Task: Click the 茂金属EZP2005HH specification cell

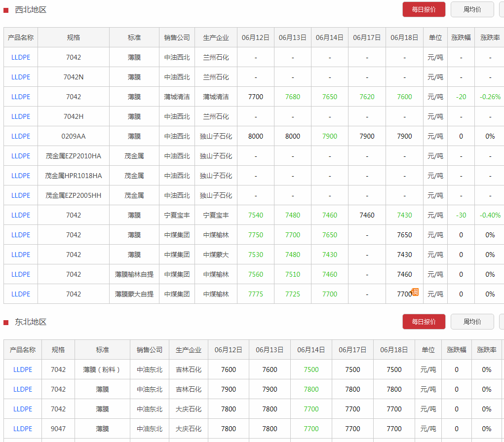Action: coord(73,195)
